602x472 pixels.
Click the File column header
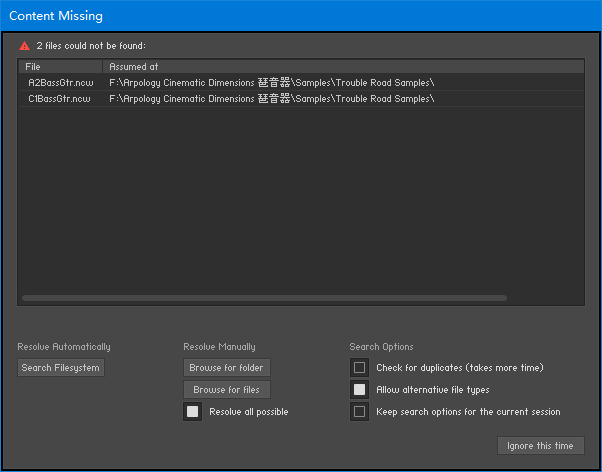coord(33,66)
